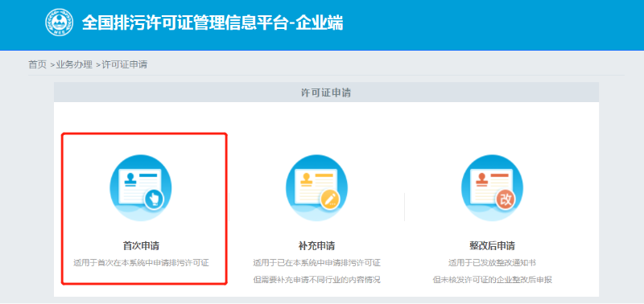Open 业务办理 breadcrumb link

pyautogui.click(x=74, y=64)
